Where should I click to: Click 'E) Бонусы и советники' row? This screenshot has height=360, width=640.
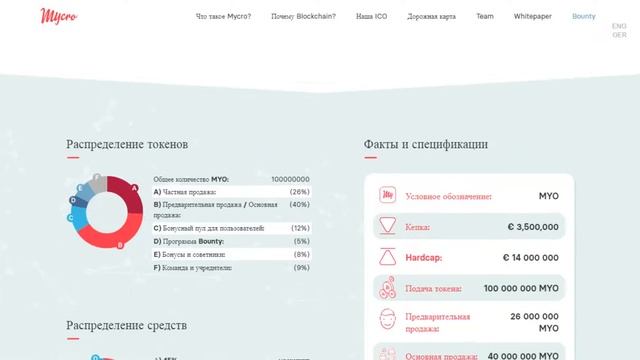point(231,254)
